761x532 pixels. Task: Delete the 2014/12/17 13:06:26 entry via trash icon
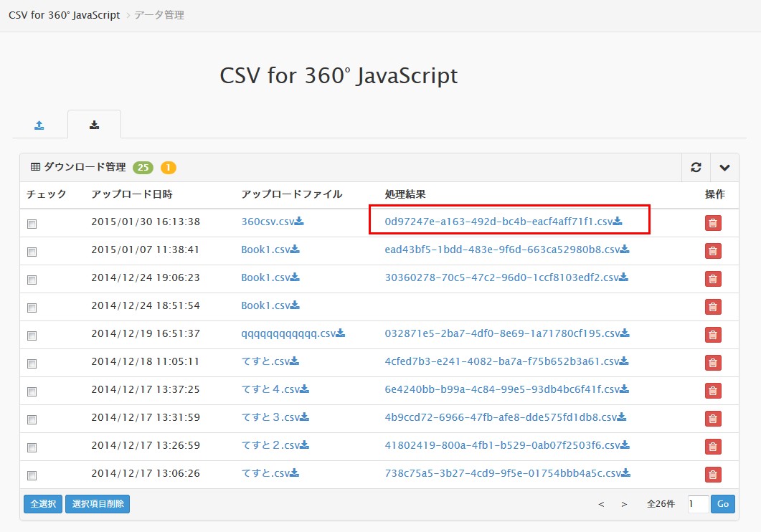tap(712, 475)
